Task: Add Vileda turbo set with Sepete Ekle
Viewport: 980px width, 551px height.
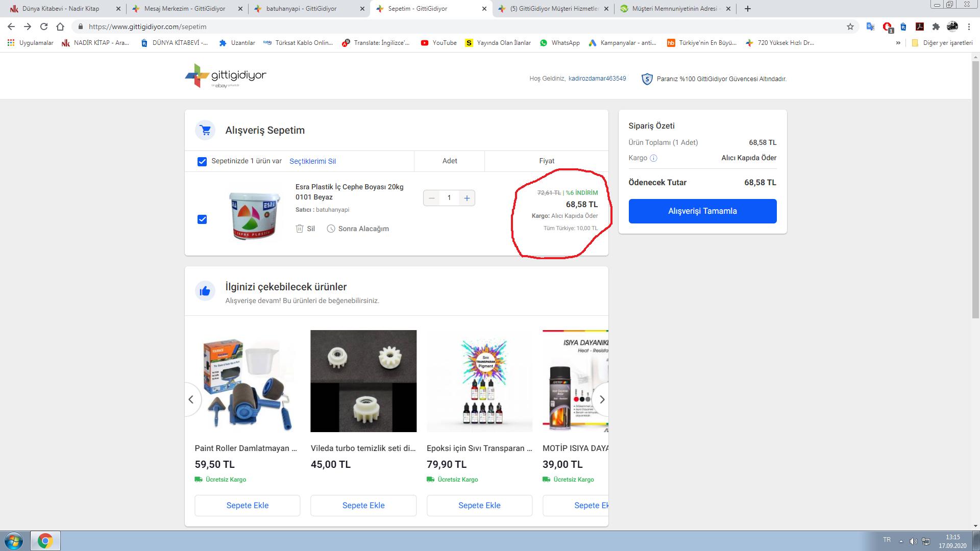Action: click(363, 506)
